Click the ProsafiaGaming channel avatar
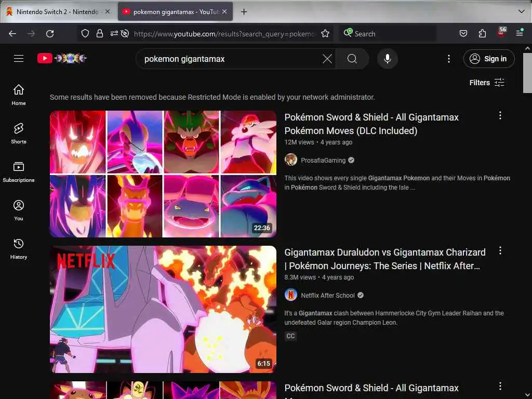532x399 pixels. 291,160
